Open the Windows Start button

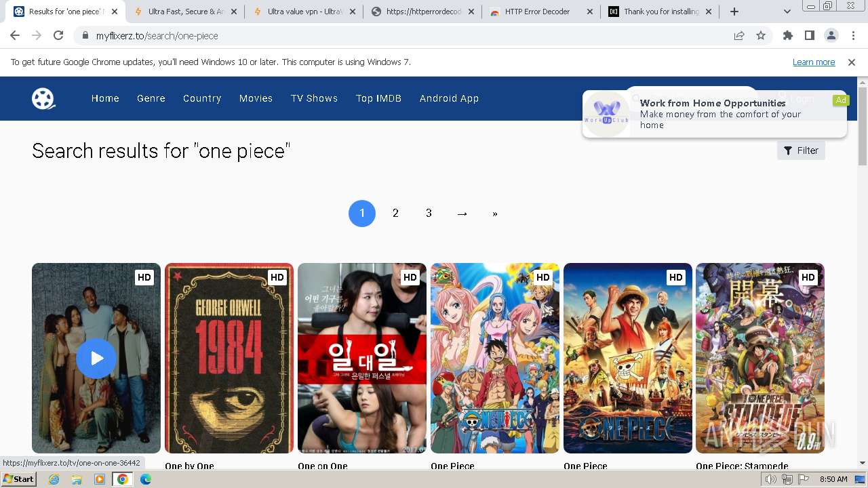pyautogui.click(x=19, y=479)
